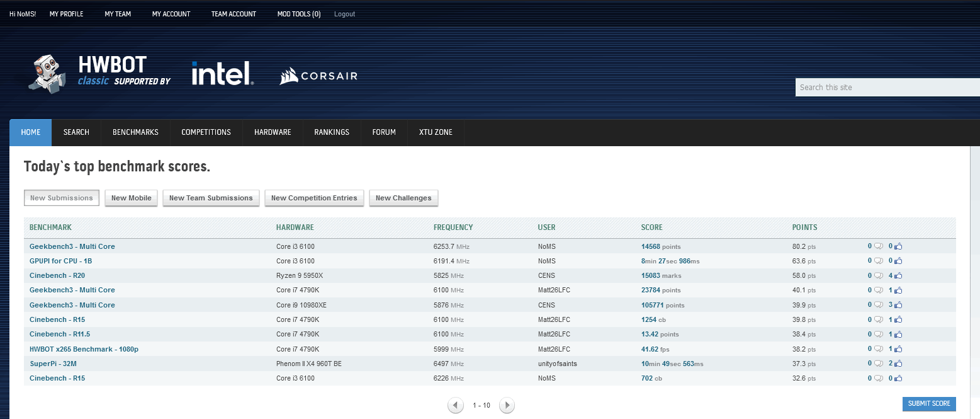Select the New Competition Entries filter
The height and width of the screenshot is (419, 980).
(314, 198)
